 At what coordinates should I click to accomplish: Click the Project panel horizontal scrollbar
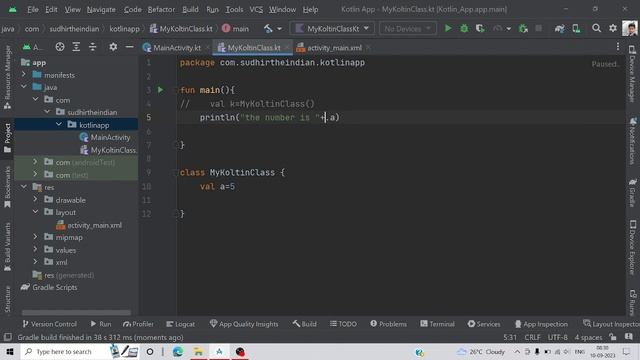point(76,313)
